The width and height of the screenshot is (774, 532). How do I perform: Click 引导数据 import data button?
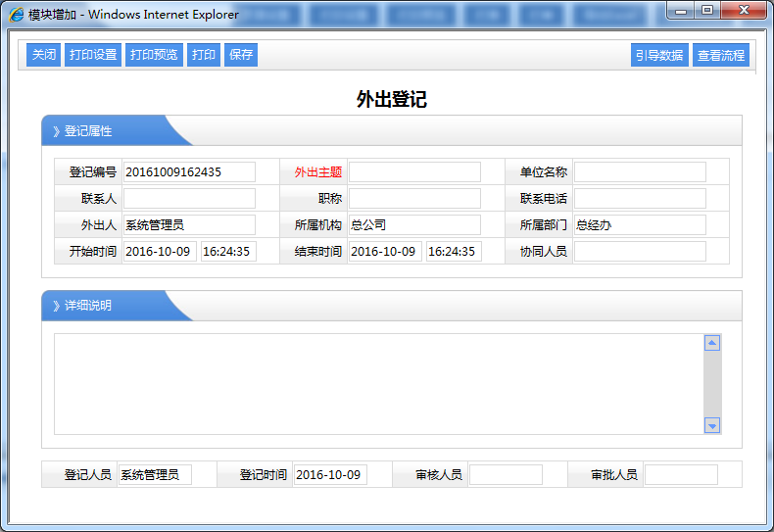659,56
